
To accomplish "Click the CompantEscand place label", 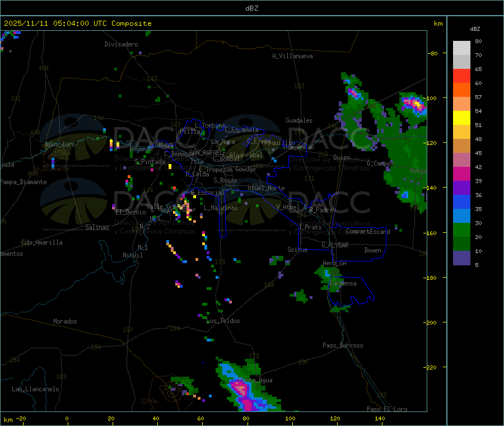I will tap(368, 232).
